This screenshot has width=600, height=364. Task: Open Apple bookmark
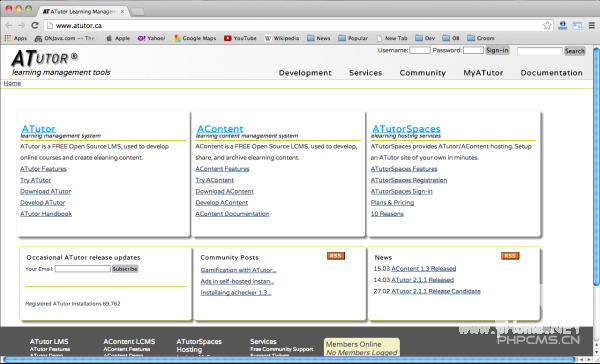(x=118, y=38)
